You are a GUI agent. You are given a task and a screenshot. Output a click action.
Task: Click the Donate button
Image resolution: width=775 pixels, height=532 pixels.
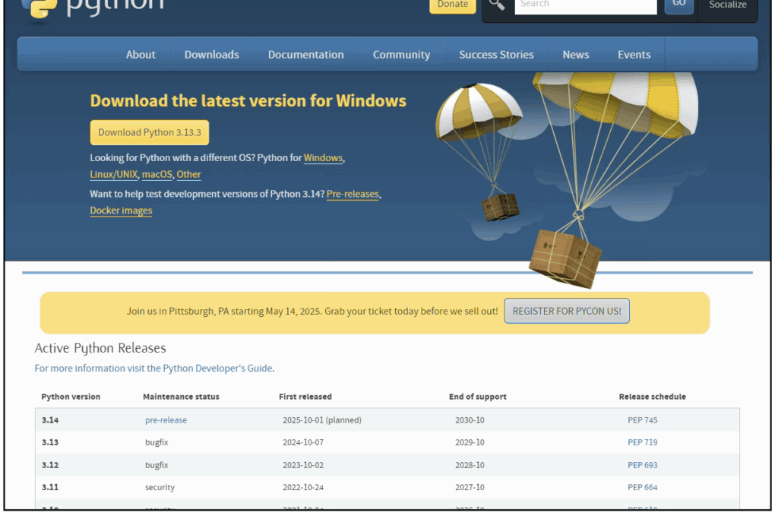[x=453, y=5]
